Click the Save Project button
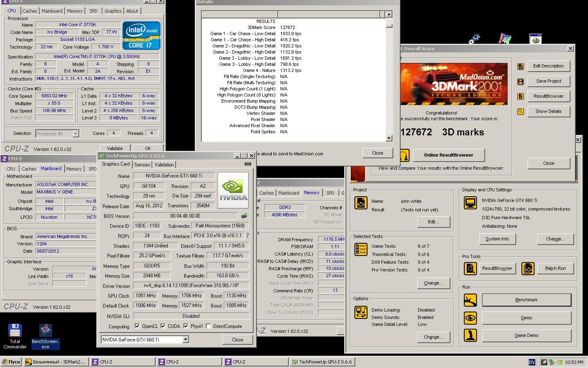The height and width of the screenshot is (368, 588). [x=548, y=81]
